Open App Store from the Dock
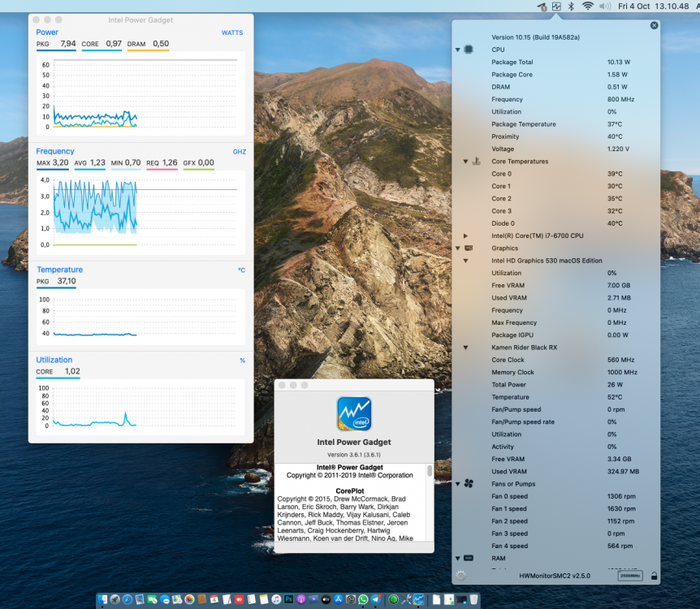The height and width of the screenshot is (609, 700). coord(339,599)
